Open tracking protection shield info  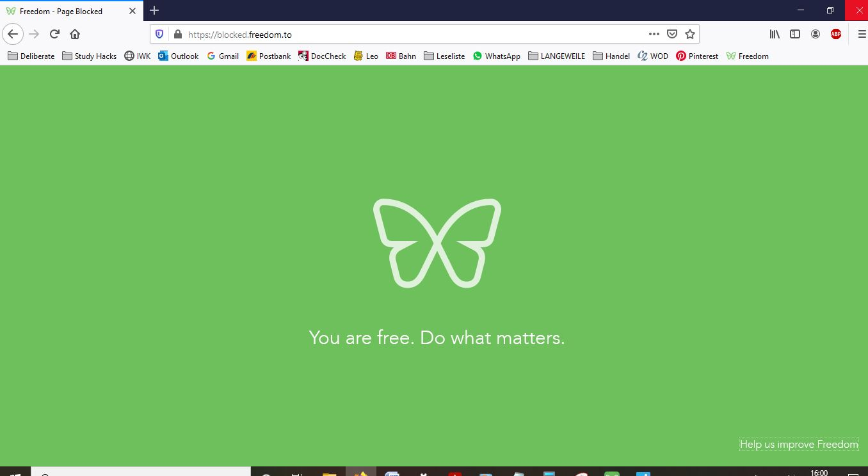coord(160,34)
